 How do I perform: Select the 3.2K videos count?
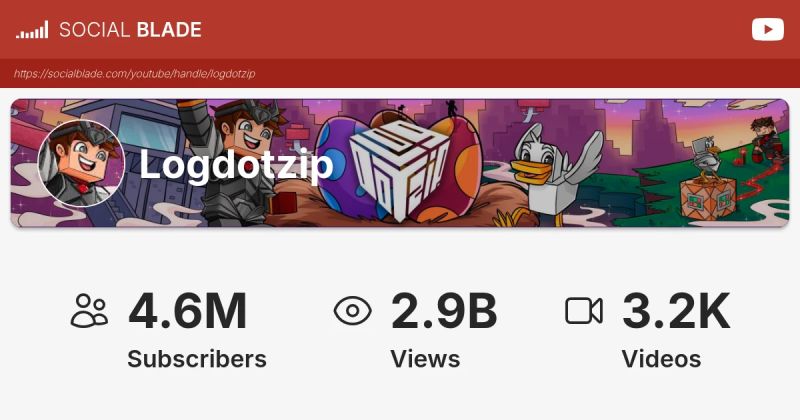pos(676,311)
